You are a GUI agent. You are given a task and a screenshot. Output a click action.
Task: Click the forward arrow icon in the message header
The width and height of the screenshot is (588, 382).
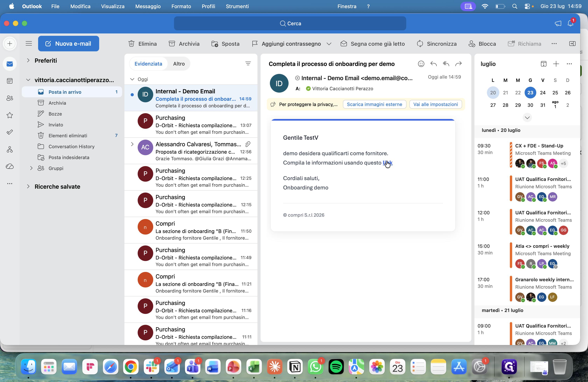pyautogui.click(x=458, y=64)
